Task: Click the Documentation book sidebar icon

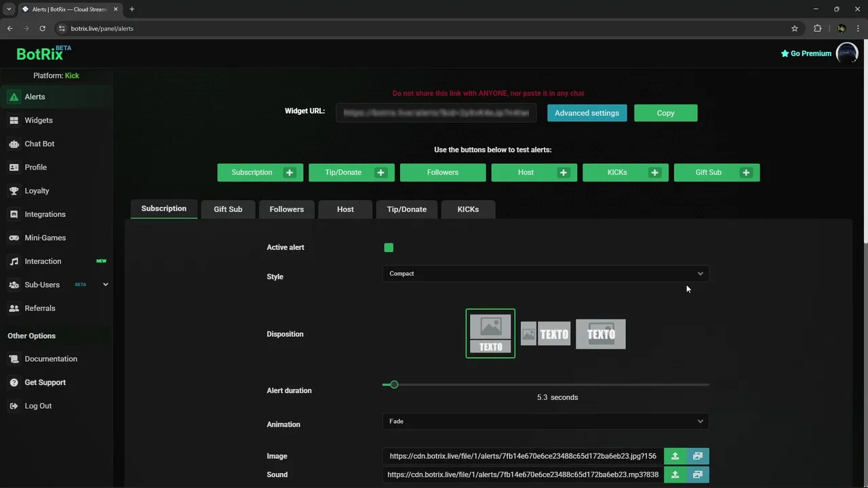Action: (x=14, y=359)
